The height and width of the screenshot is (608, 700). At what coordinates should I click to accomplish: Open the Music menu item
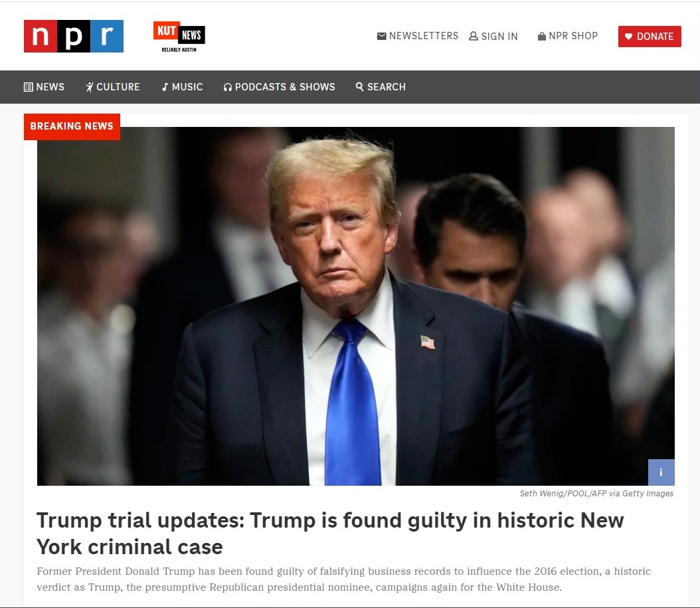point(183,87)
